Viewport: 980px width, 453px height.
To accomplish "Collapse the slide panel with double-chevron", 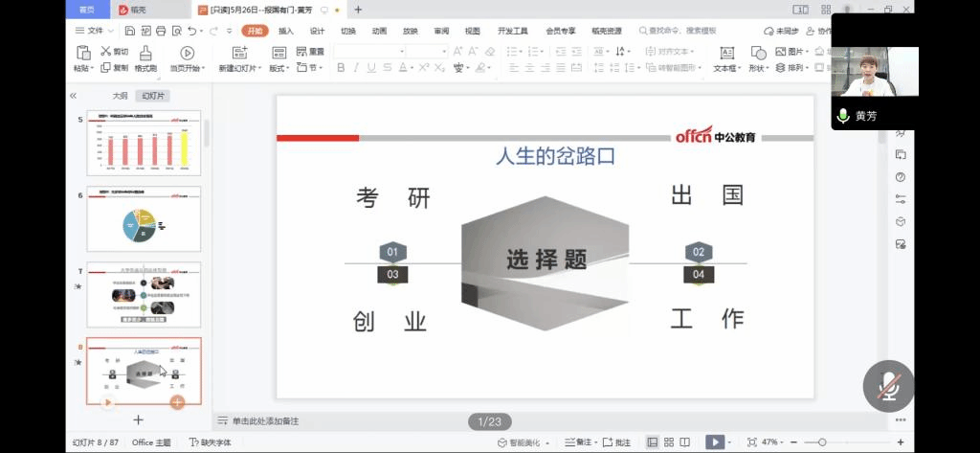I will pyautogui.click(x=73, y=96).
